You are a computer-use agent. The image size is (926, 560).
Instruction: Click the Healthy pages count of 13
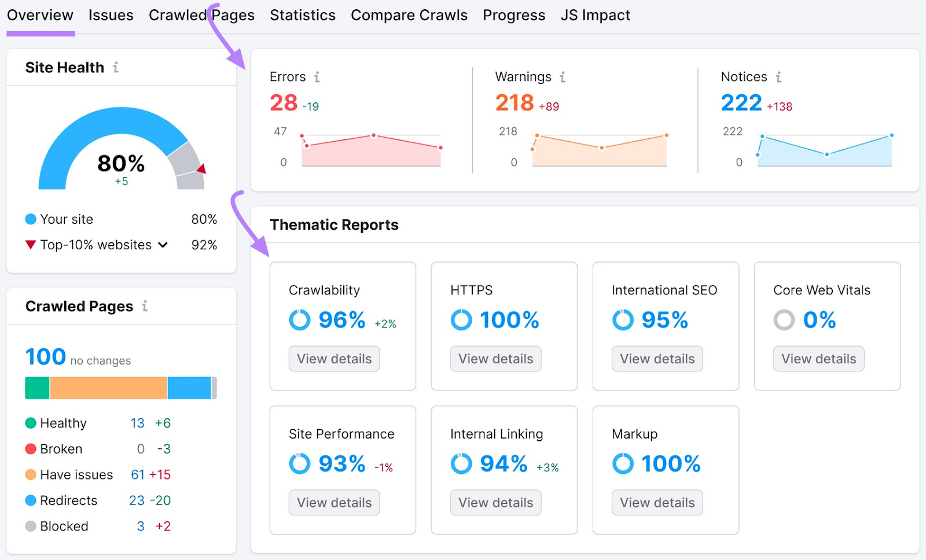pyautogui.click(x=137, y=423)
